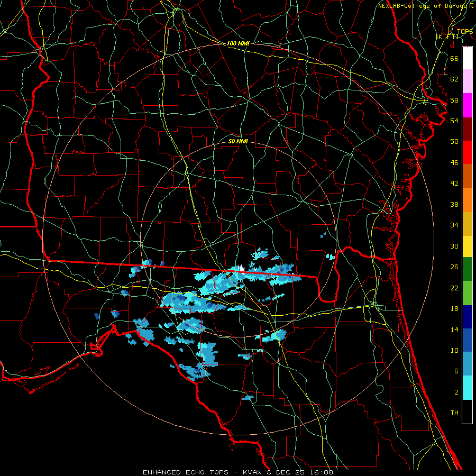The image size is (476, 476).
Task: Click the '100 NMI' range ring label
Action: (x=238, y=43)
